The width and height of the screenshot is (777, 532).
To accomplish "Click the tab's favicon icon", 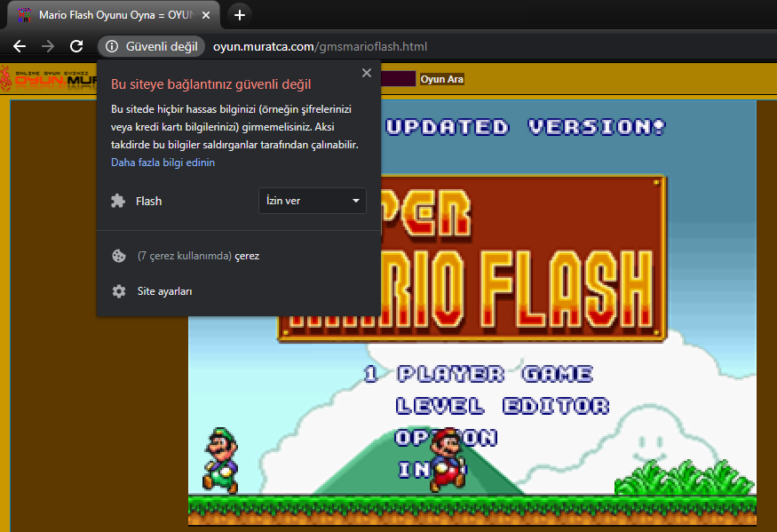I will [25, 15].
